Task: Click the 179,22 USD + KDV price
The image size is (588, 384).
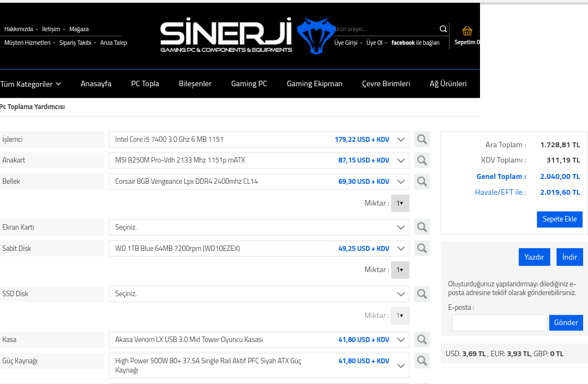Action: click(362, 139)
